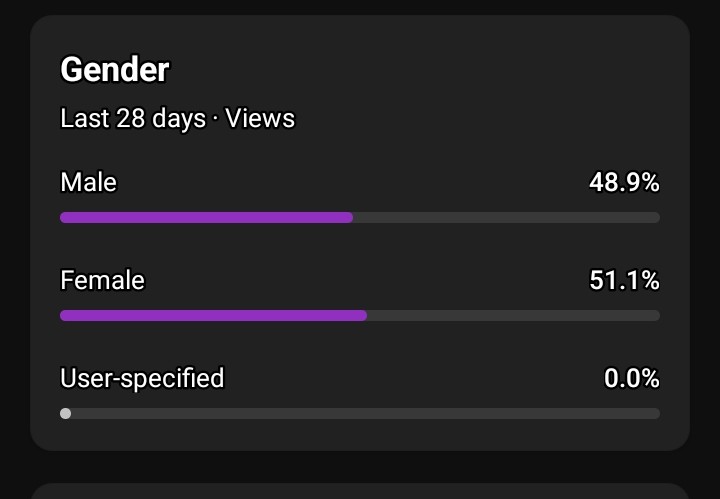Click the unfilled part of the Female bar

pyautogui.click(x=513, y=315)
